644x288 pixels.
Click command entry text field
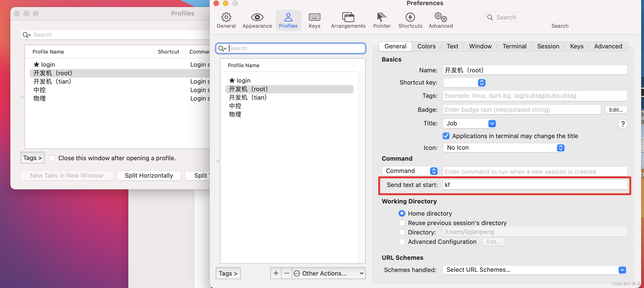coord(534,171)
